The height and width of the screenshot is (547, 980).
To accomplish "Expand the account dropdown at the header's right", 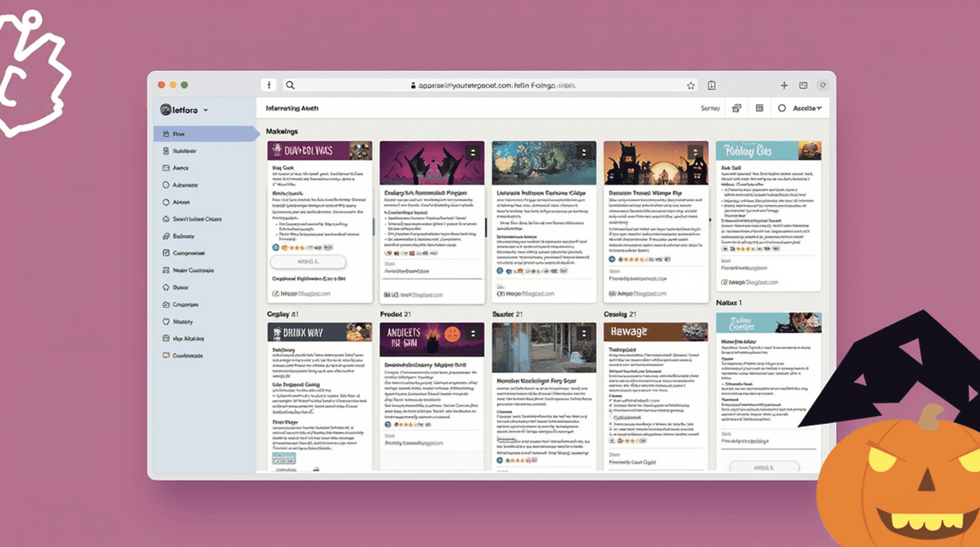I will point(808,108).
